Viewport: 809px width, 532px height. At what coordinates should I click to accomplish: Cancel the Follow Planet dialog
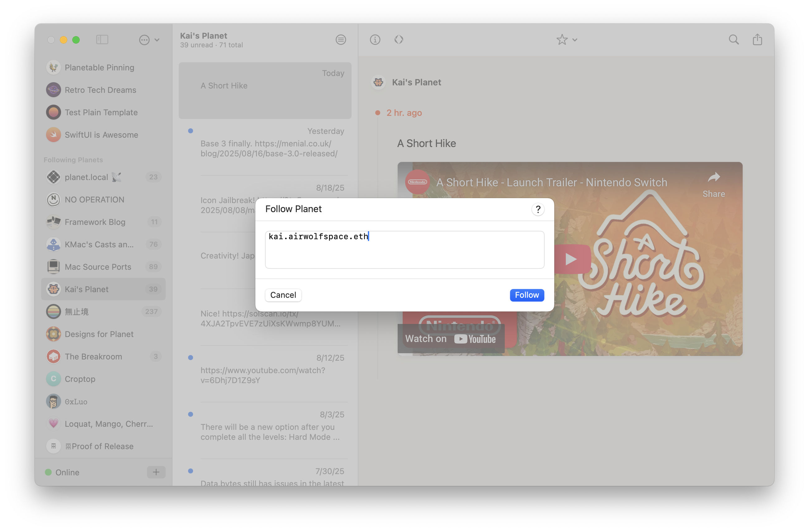(283, 295)
